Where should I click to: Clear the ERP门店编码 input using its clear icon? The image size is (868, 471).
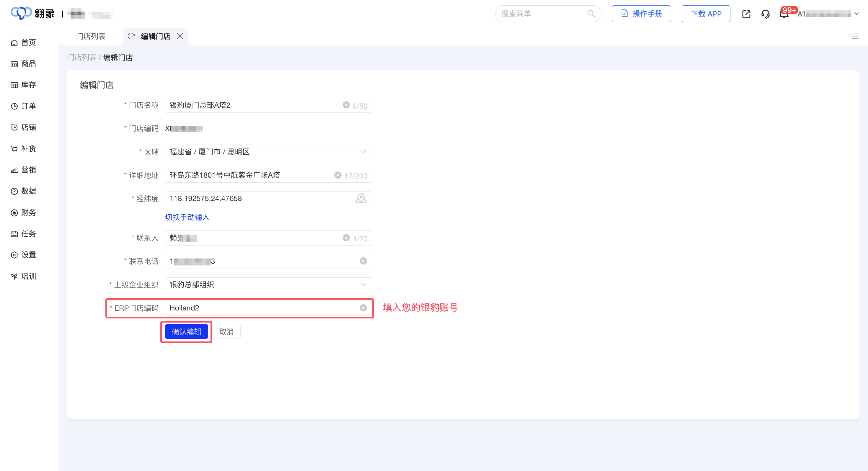pyautogui.click(x=363, y=308)
